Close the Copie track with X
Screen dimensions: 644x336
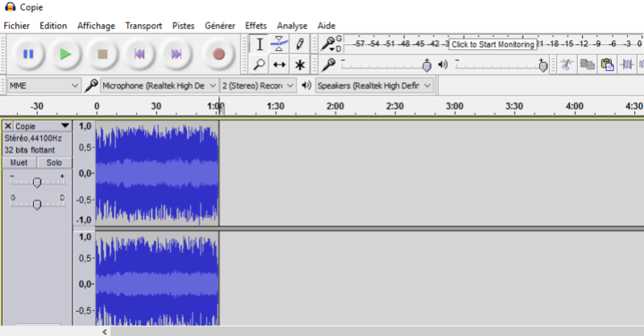[x=8, y=126]
